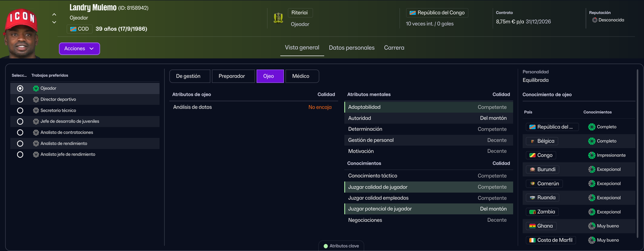The image size is (644, 251).
Task: Click the Director deportivo rating icon
Action: (36, 100)
